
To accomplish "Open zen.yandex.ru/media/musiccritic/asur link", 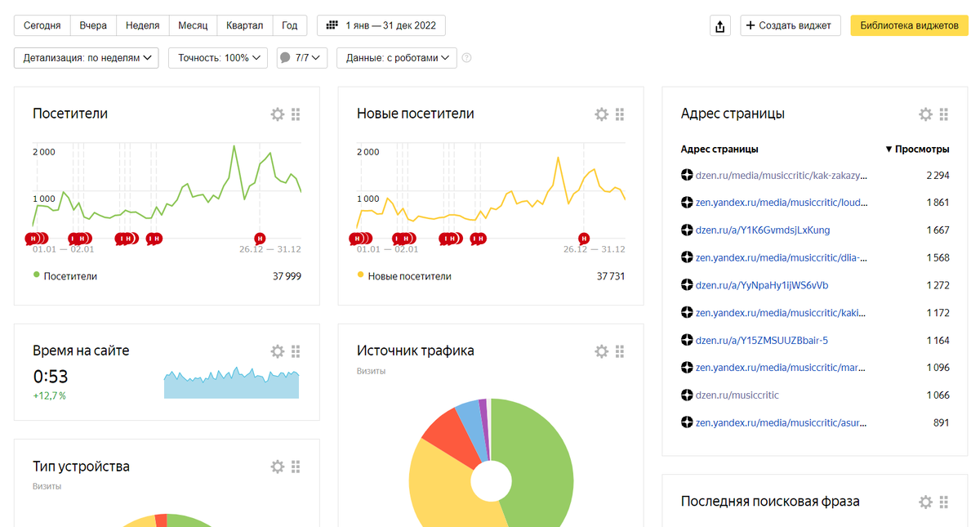I will click(782, 423).
